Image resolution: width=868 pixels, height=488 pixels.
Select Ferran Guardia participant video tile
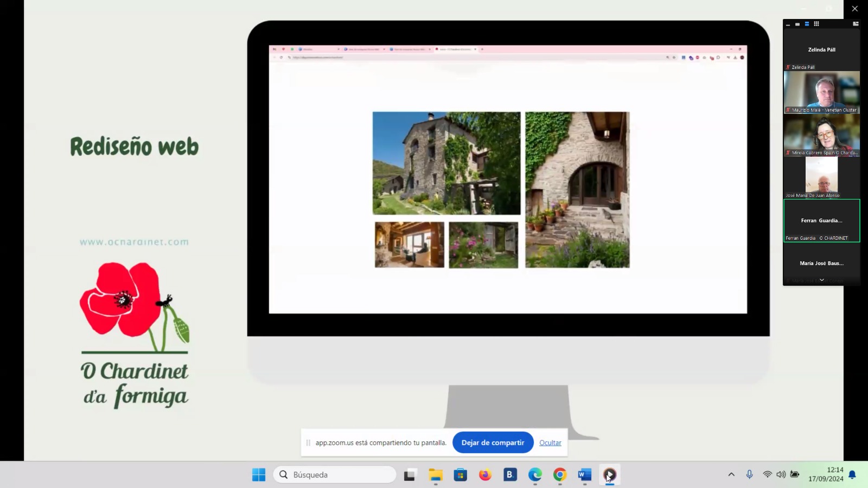[821, 221]
